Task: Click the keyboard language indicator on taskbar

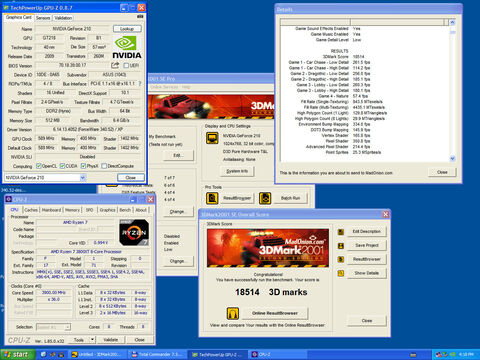Action: pos(413,355)
